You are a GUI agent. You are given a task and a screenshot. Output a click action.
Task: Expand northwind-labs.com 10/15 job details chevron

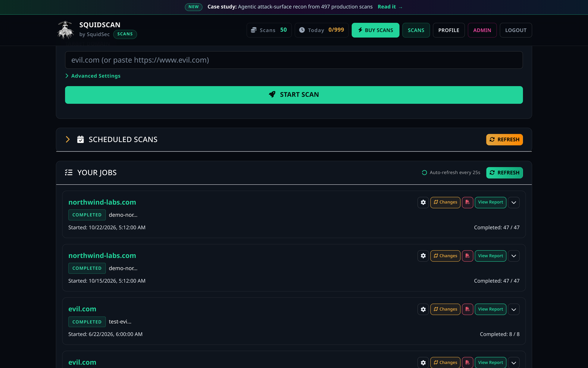[x=514, y=256]
